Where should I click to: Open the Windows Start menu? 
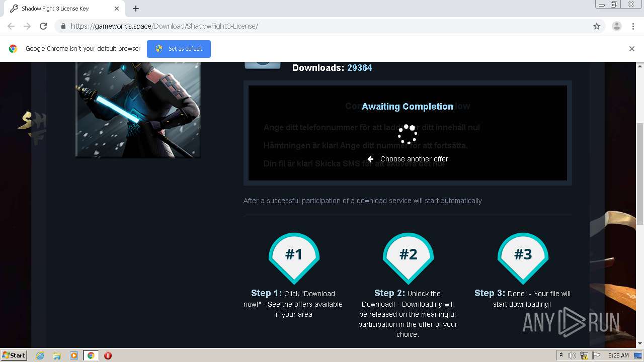(14, 355)
